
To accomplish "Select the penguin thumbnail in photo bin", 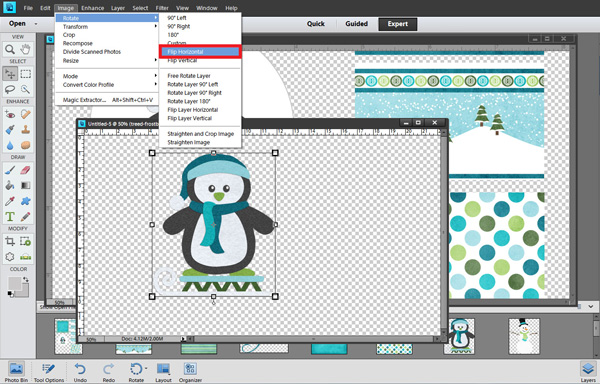I will [459, 336].
